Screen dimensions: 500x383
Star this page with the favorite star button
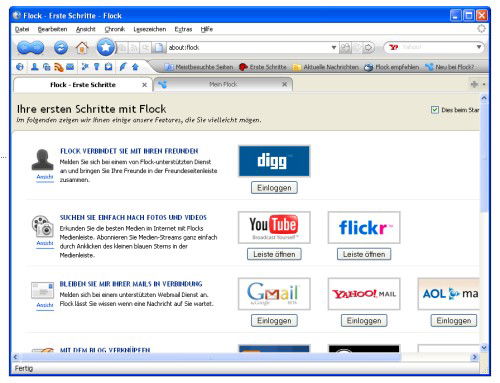(x=106, y=47)
